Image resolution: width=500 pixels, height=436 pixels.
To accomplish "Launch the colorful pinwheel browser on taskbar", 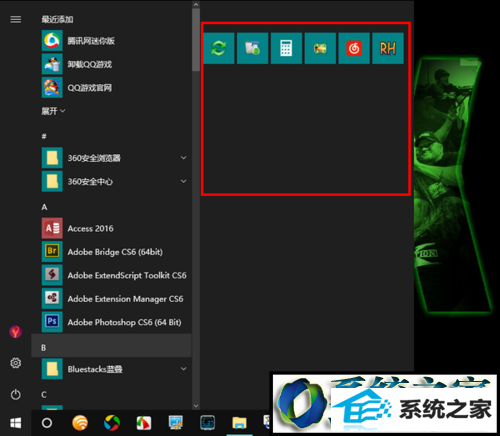I will 112,423.
